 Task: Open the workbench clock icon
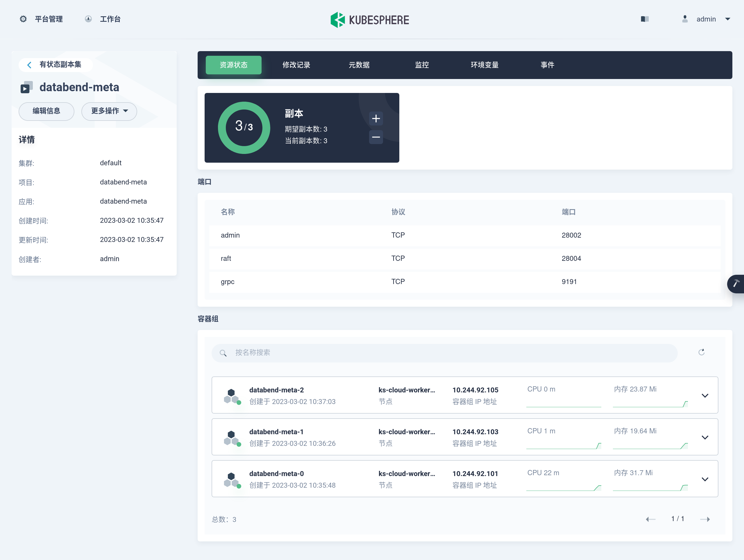pos(88,19)
